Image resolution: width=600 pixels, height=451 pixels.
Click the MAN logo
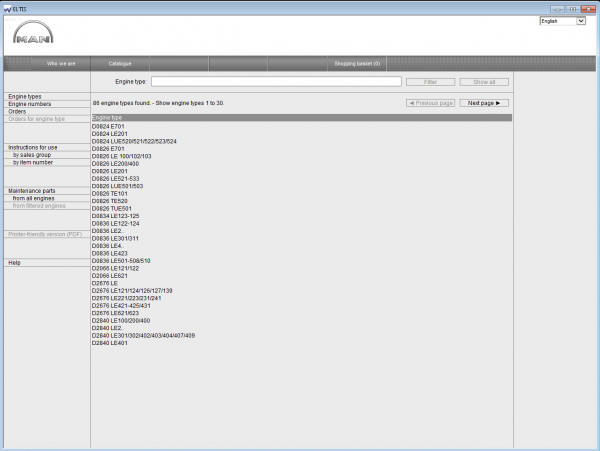(33, 32)
